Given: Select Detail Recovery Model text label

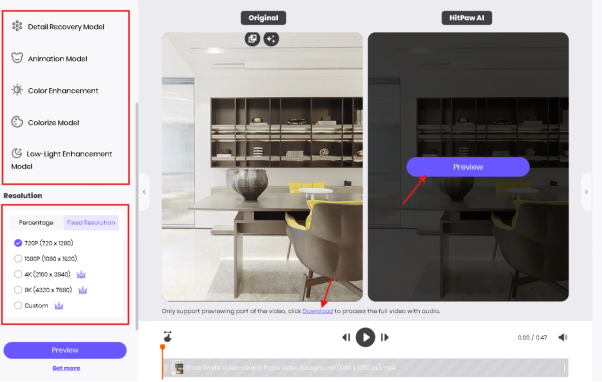Looking at the screenshot, I should 66,26.
